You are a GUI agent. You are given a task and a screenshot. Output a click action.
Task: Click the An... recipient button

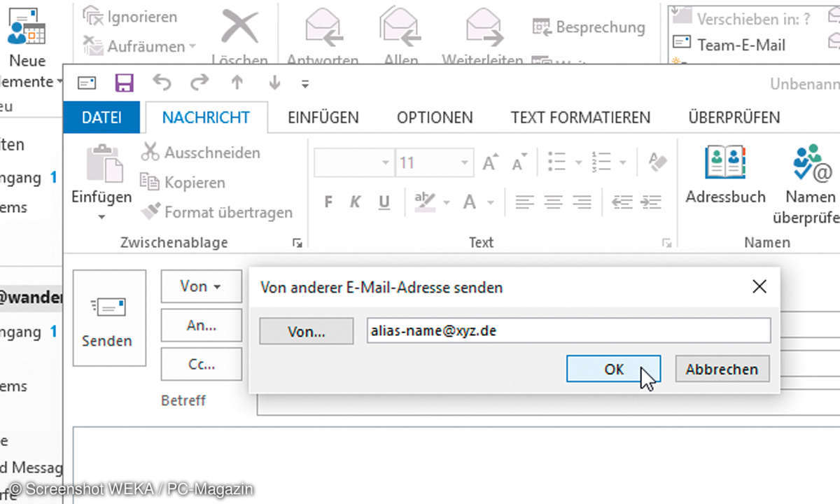(x=201, y=325)
